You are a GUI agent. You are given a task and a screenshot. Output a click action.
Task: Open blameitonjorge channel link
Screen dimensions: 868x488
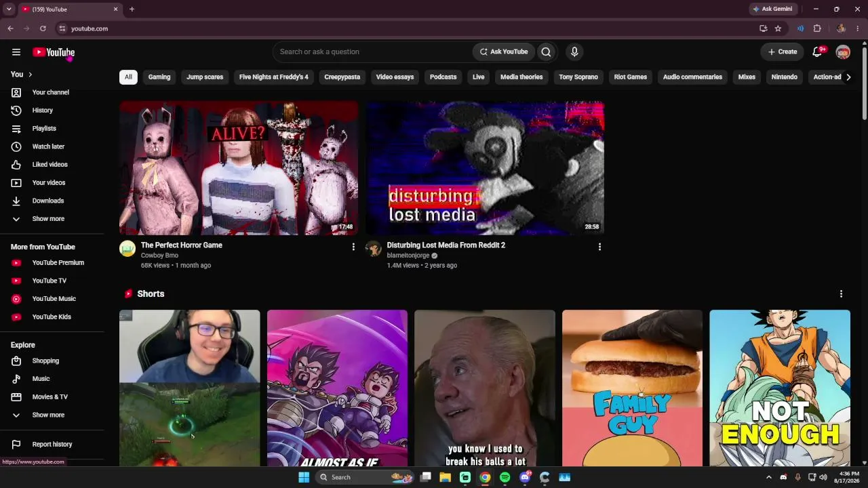(408, 256)
